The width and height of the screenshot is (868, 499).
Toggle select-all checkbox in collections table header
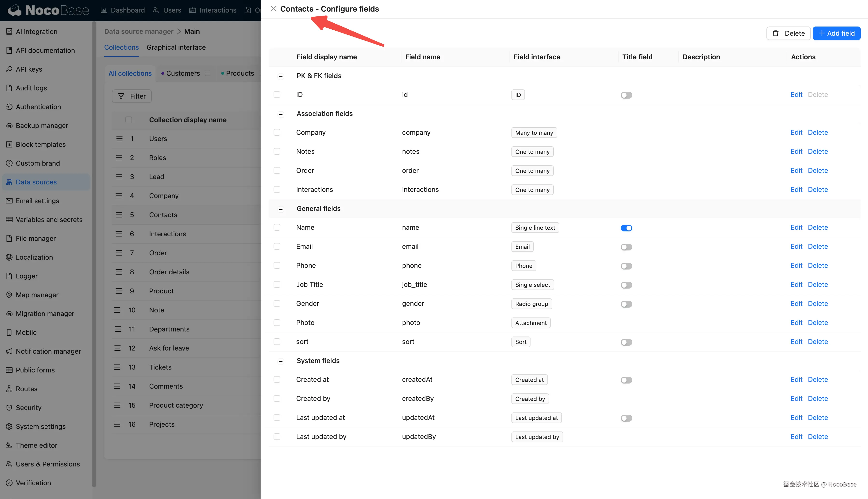point(129,120)
